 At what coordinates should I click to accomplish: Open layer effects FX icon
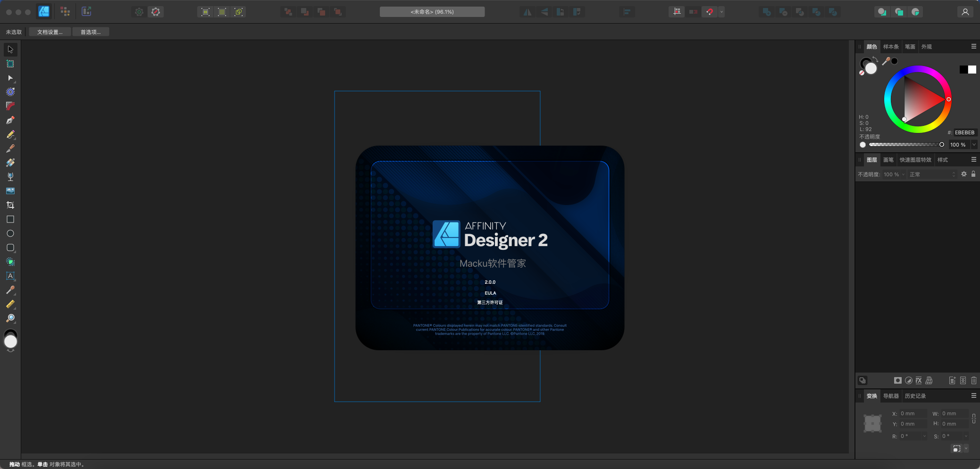pyautogui.click(x=919, y=380)
